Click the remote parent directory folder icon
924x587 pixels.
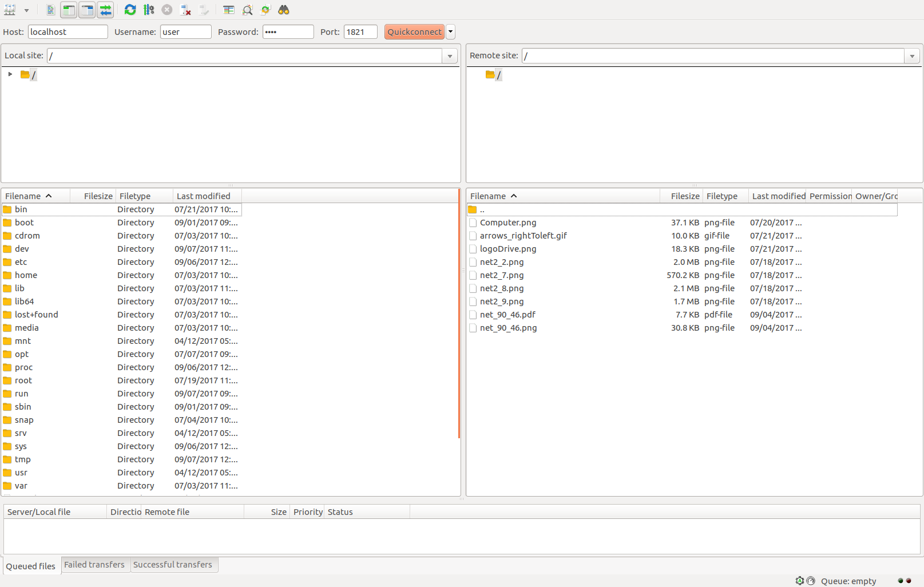[473, 209]
